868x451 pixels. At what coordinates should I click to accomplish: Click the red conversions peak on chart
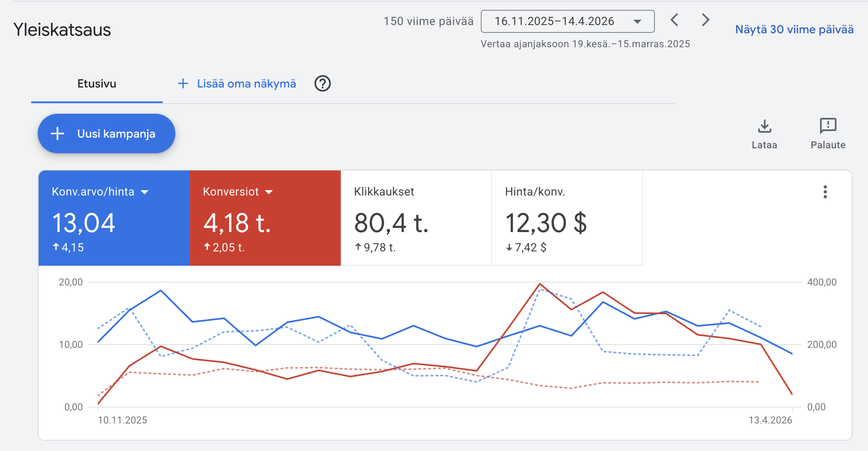click(540, 284)
